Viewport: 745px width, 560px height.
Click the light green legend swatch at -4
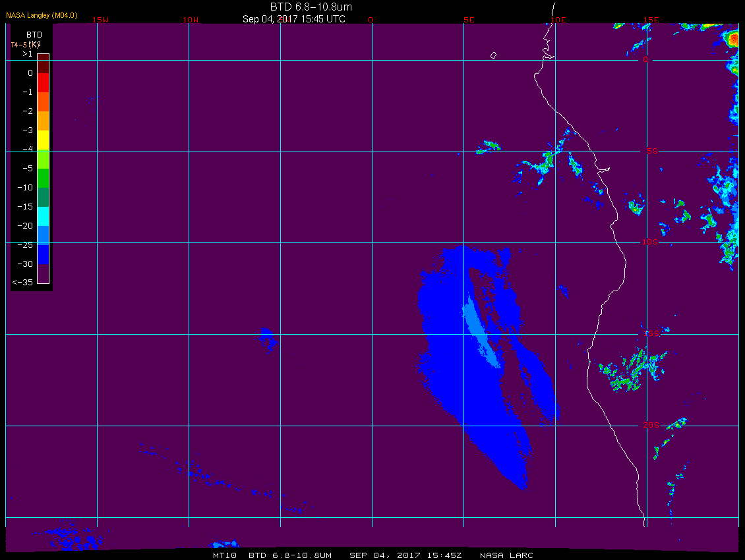pos(44,159)
